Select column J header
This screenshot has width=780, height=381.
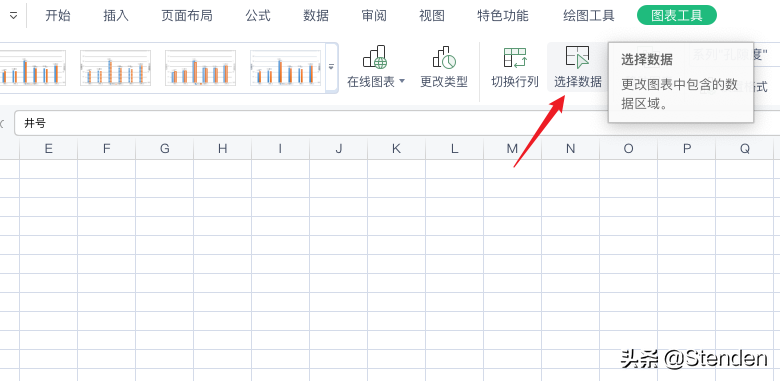(x=339, y=149)
